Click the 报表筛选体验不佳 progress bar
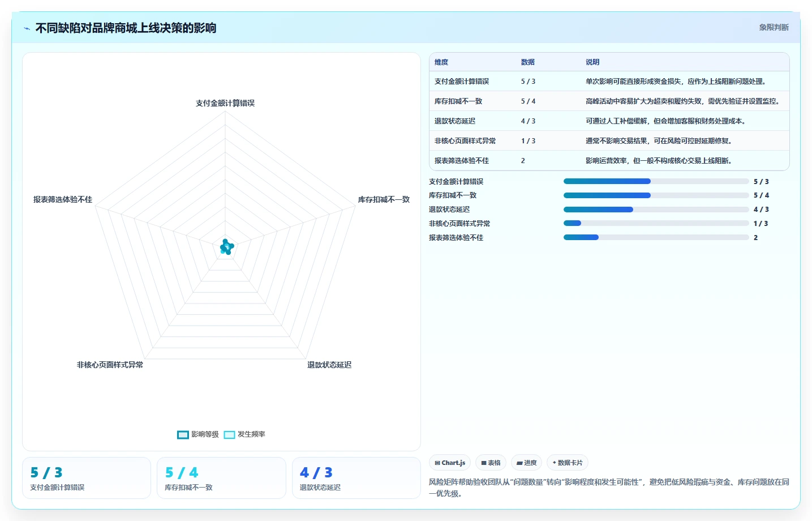Image resolution: width=812 pixels, height=521 pixels. click(x=656, y=237)
